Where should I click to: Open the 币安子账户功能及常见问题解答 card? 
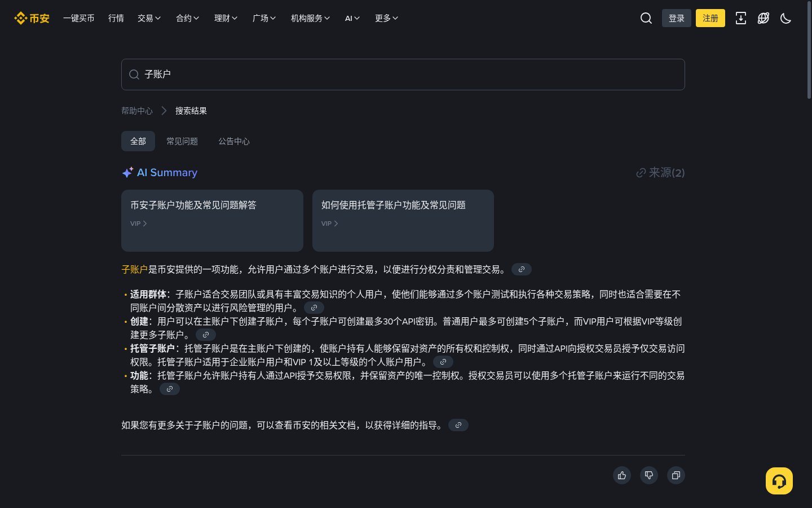pos(212,221)
